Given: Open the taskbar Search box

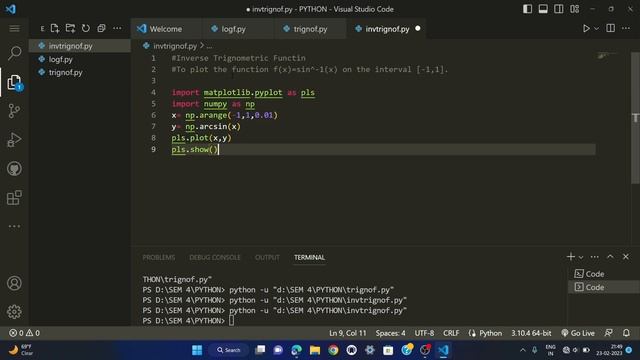Looking at the screenshot, I should coord(229,350).
